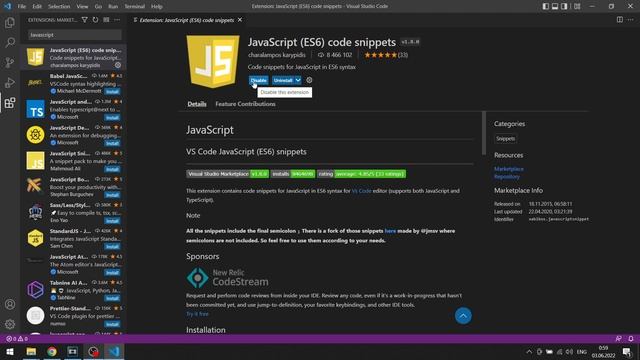Open the Edit menu

tap(37, 7)
